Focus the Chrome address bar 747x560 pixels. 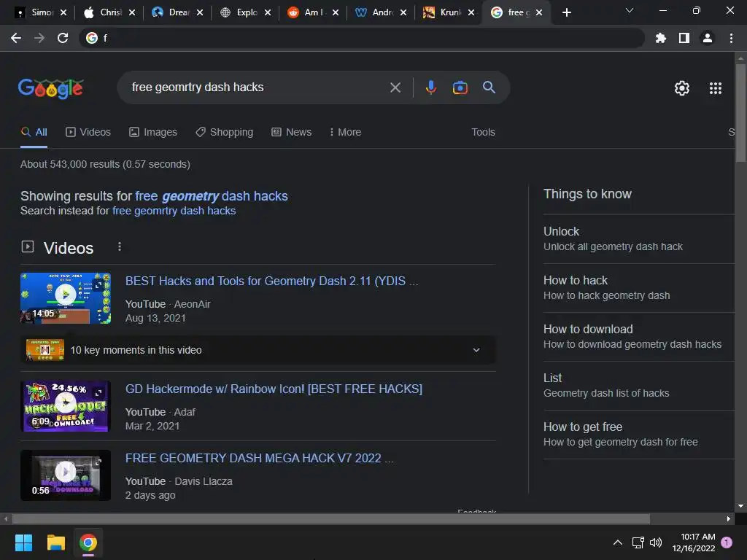point(362,38)
